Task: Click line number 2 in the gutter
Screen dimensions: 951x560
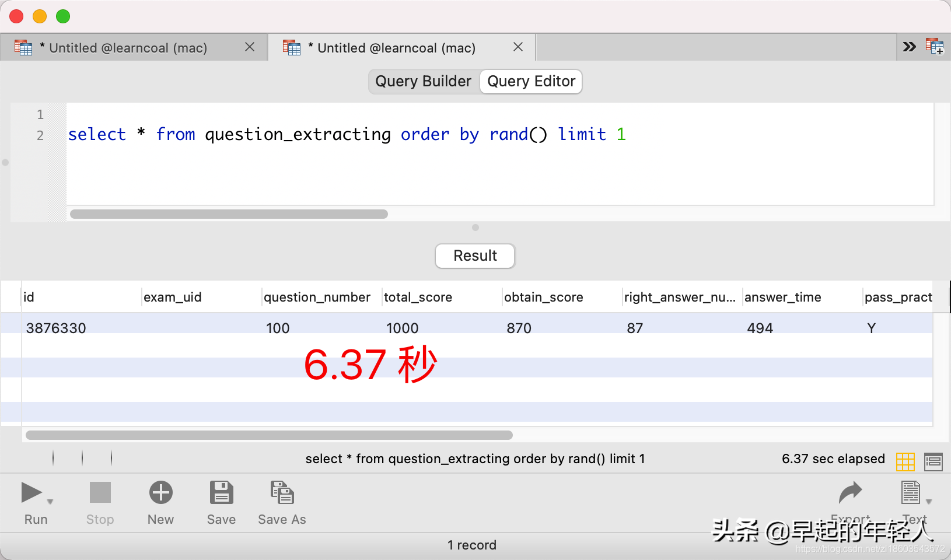Action: click(40, 135)
